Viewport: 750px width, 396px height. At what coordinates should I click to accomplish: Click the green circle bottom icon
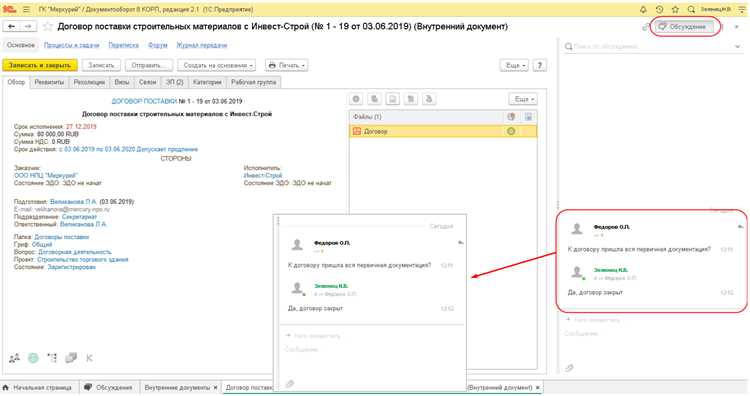[33, 358]
